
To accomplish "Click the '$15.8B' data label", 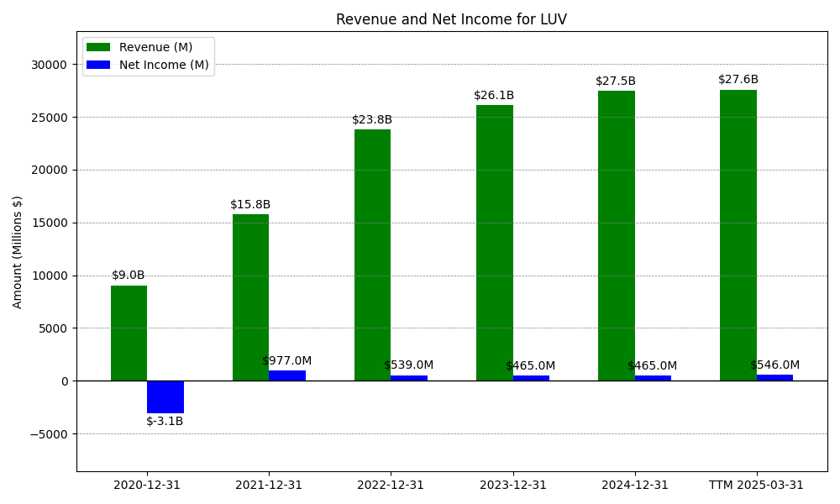I will pyautogui.click(x=250, y=205).
